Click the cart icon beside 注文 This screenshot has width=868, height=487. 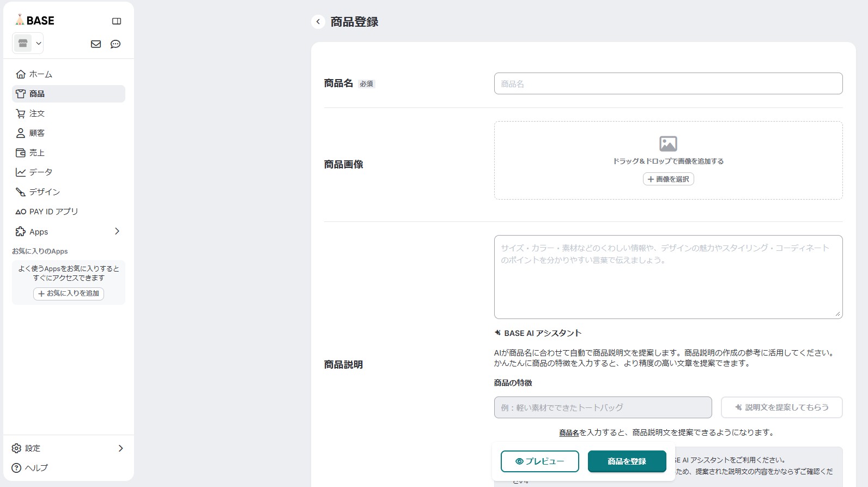(x=21, y=113)
